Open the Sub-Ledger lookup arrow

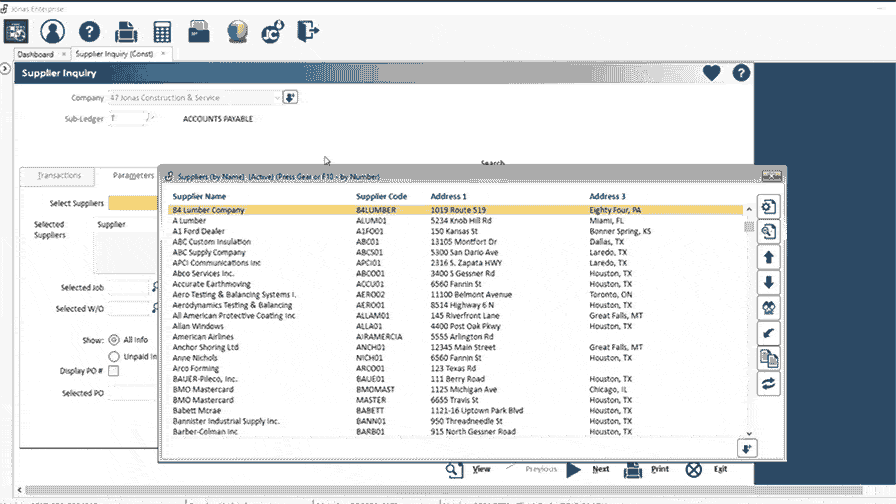point(150,118)
